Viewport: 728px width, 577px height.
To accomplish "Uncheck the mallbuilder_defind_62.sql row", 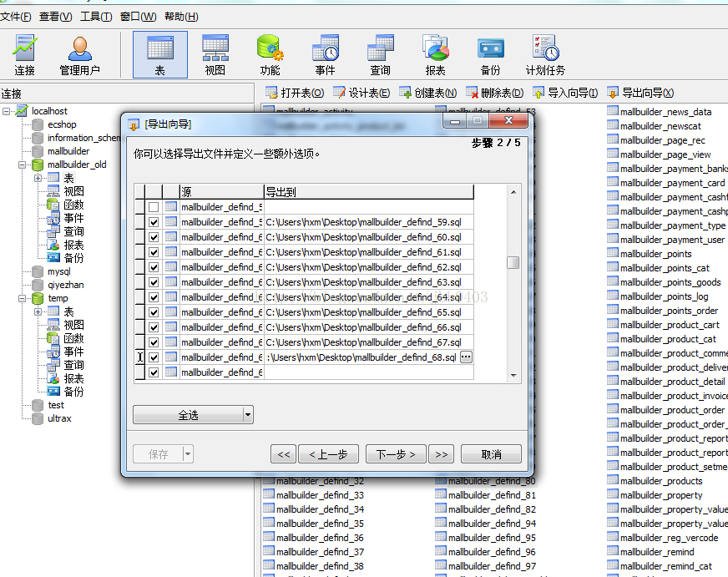I will 154,267.
